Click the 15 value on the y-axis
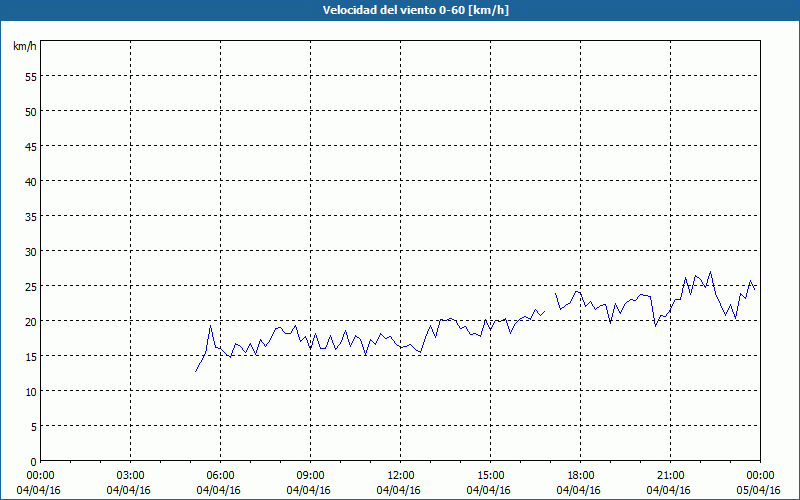 [x=31, y=357]
